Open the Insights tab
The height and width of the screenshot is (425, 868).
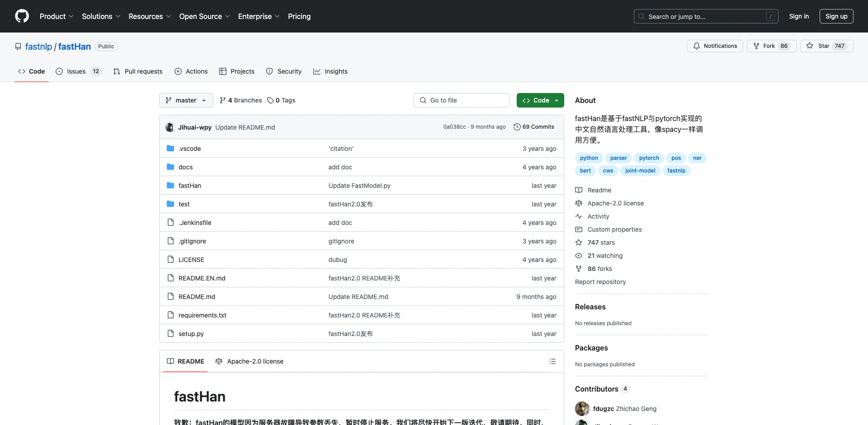[x=330, y=71]
